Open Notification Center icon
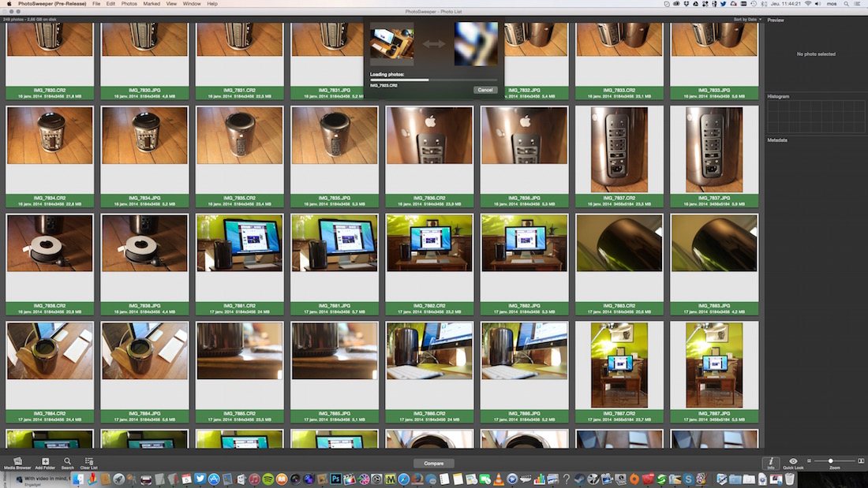Screen dimensions: 868x488 858,3
